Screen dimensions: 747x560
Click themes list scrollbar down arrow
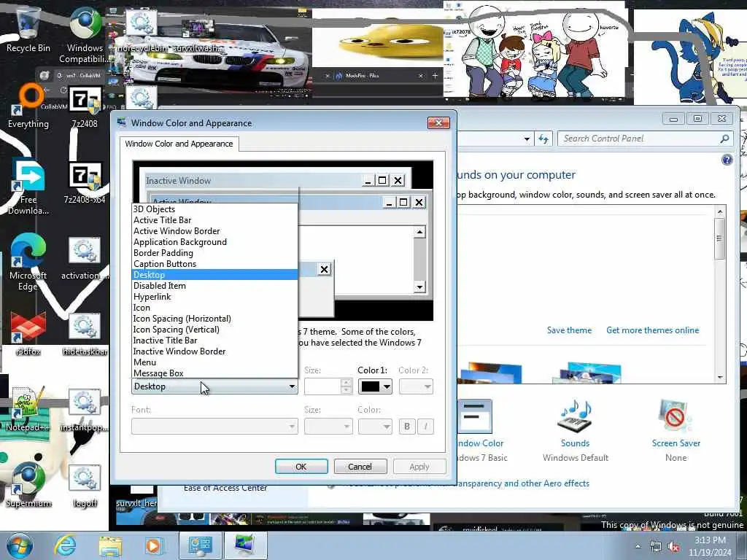point(720,377)
